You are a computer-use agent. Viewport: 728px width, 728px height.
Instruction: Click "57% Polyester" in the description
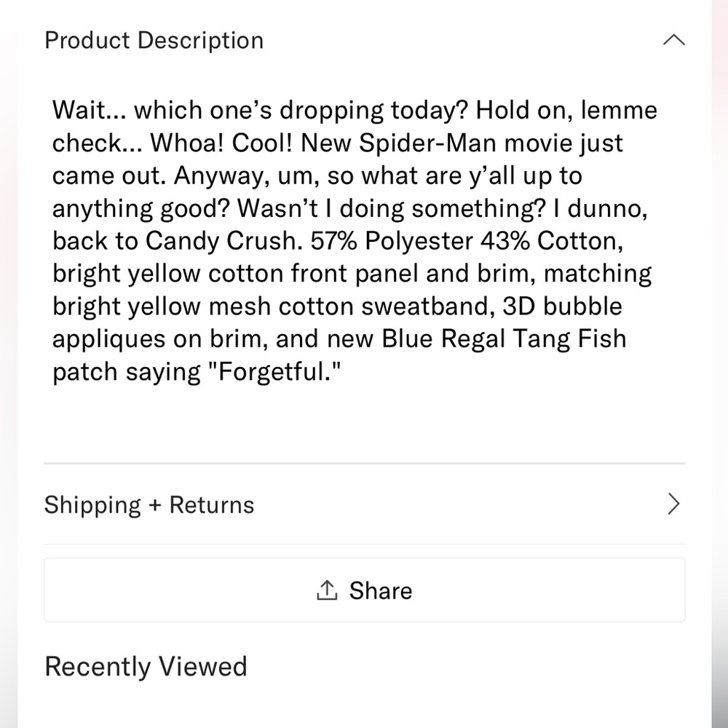point(392,241)
